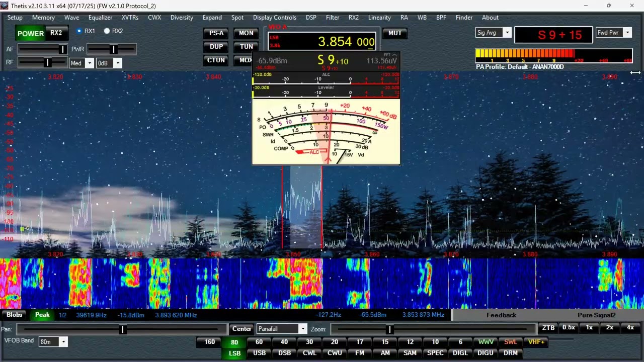This screenshot has height=362, width=644.
Task: Open the Memory menu
Action: click(43, 18)
